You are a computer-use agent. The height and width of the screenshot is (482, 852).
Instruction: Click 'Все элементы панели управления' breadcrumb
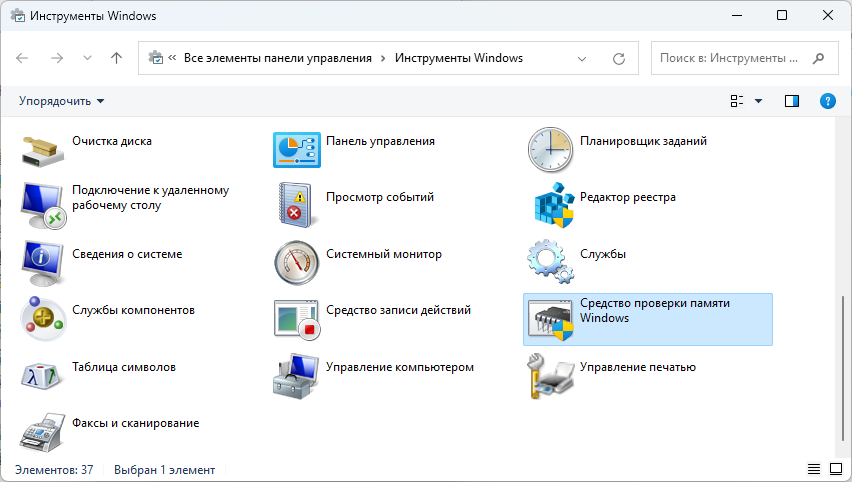click(x=276, y=58)
